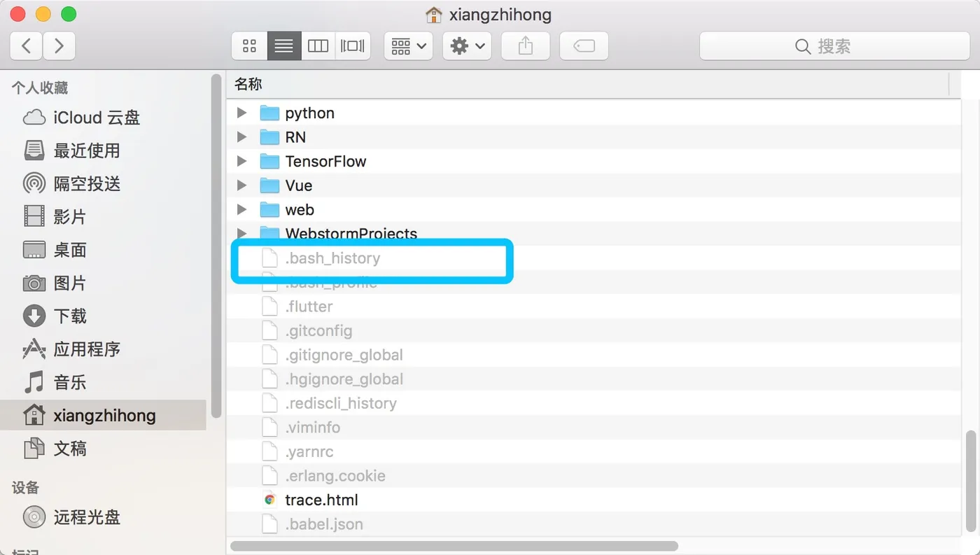Select the WebstormProjects folder name
The height and width of the screenshot is (555, 980).
point(351,234)
